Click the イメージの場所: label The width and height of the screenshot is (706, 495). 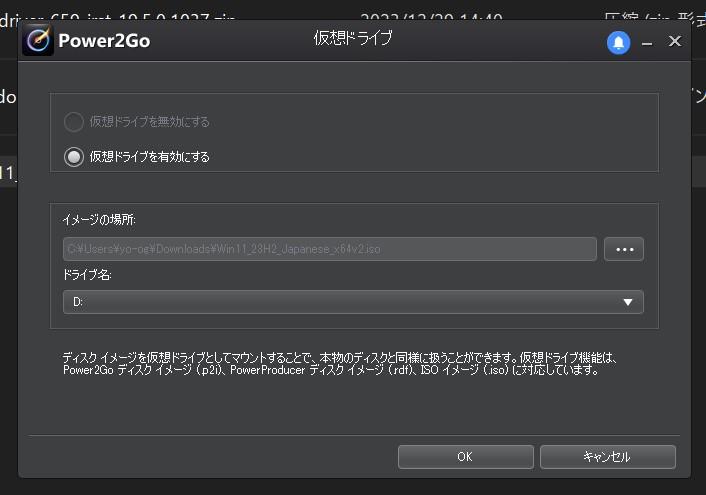(x=99, y=220)
